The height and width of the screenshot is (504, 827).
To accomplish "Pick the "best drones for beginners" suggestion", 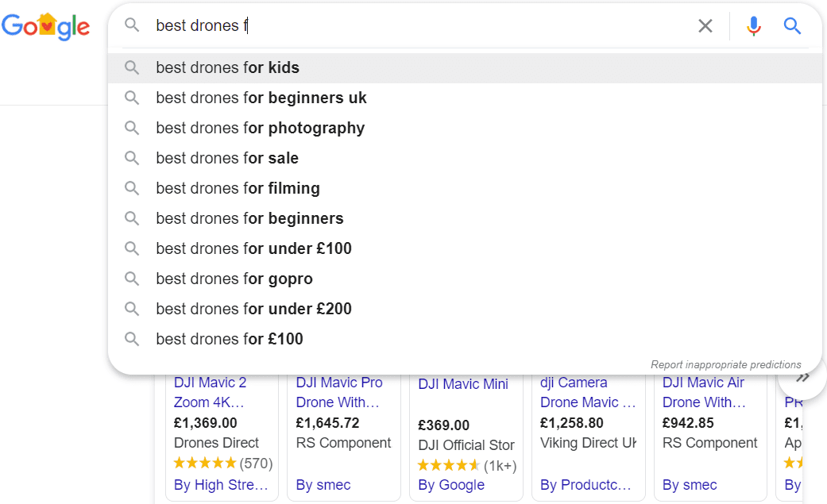I will [465, 218].
